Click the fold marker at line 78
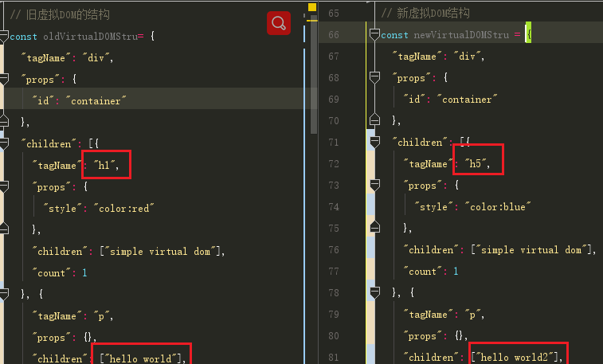Image resolution: width=603 pixels, height=364 pixels. [374, 293]
